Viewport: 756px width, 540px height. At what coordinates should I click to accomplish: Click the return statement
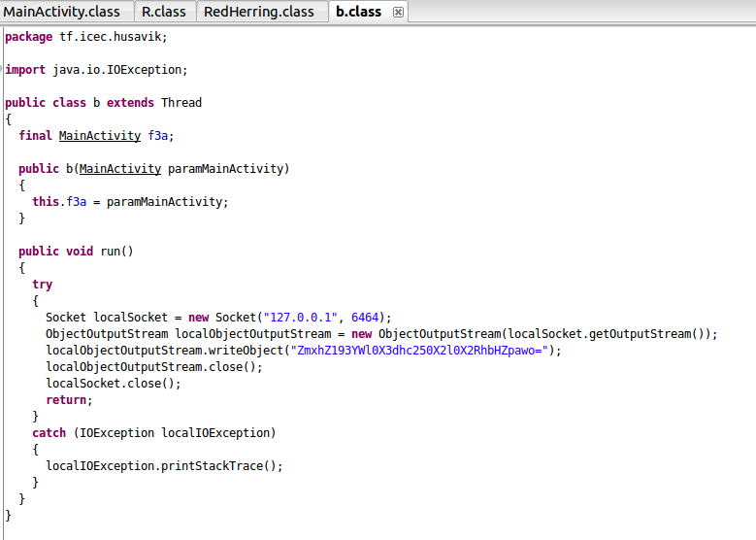69,400
